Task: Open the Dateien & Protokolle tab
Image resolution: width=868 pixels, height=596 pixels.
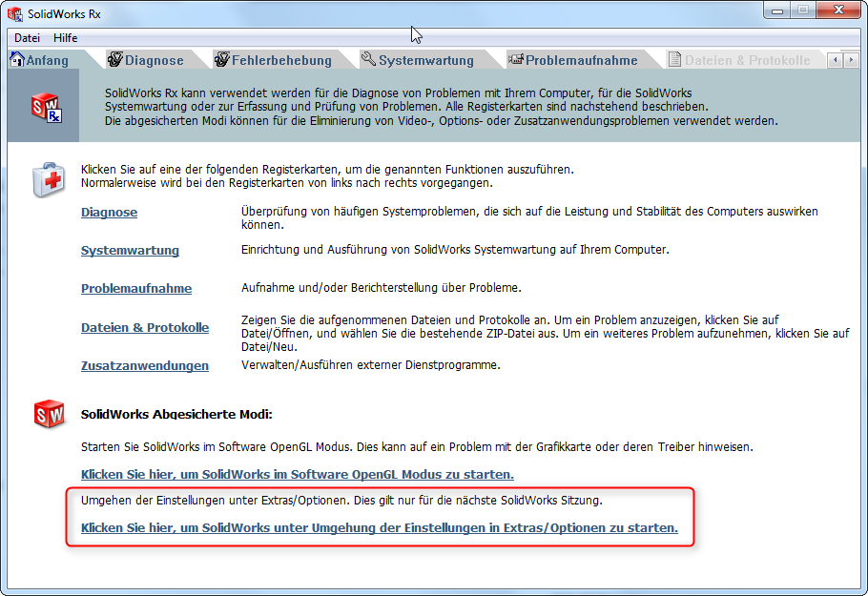Action: 747,60
